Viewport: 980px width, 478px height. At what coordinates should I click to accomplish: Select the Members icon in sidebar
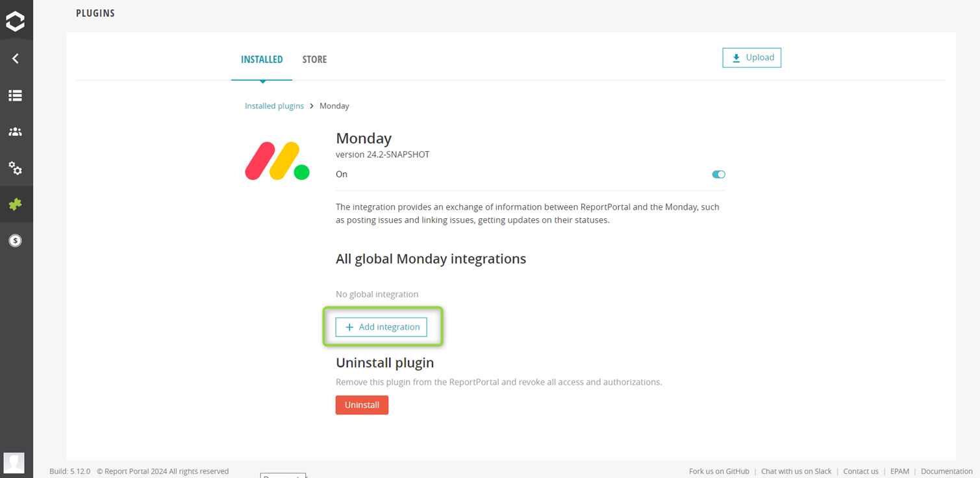pyautogui.click(x=16, y=132)
